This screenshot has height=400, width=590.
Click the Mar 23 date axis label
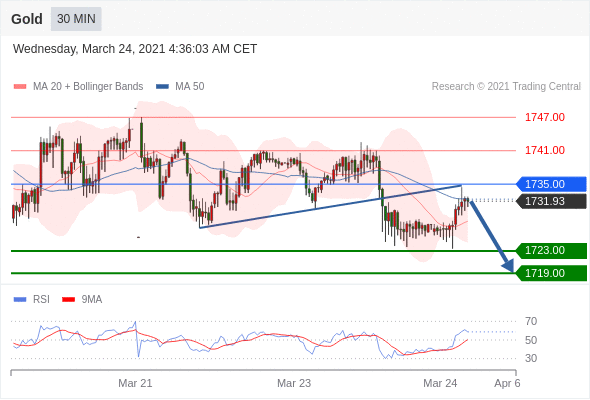pos(294,383)
